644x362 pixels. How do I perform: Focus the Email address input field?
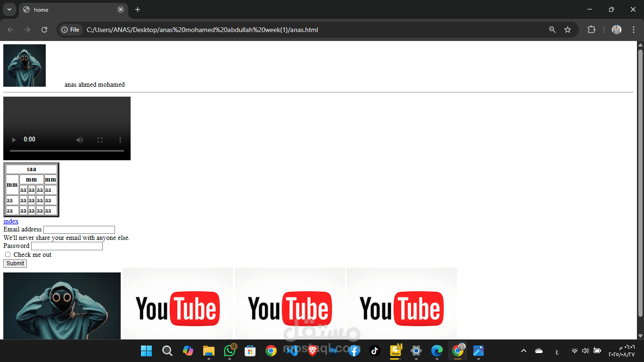(x=79, y=230)
